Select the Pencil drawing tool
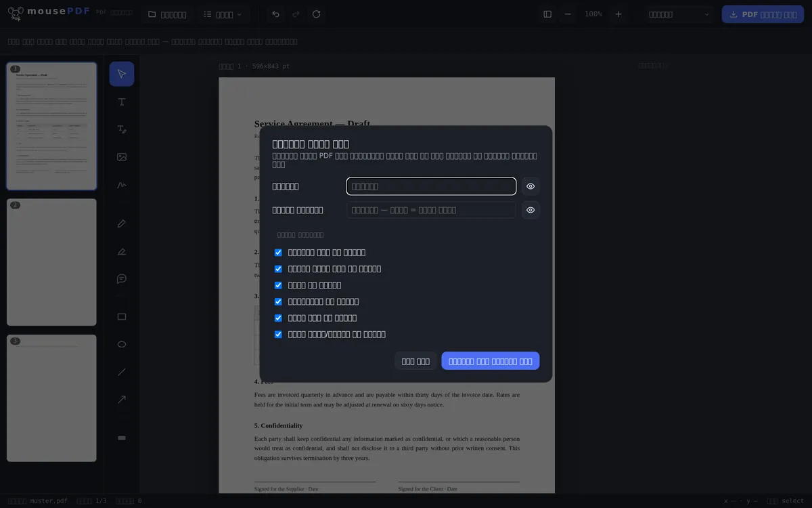 122,224
